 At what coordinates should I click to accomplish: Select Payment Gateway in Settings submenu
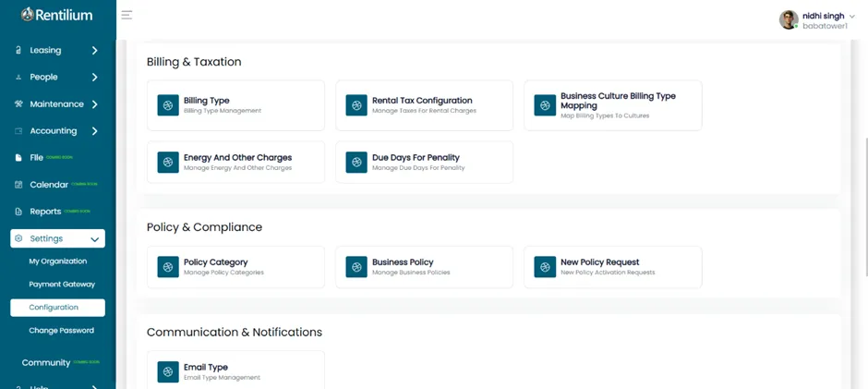62,285
